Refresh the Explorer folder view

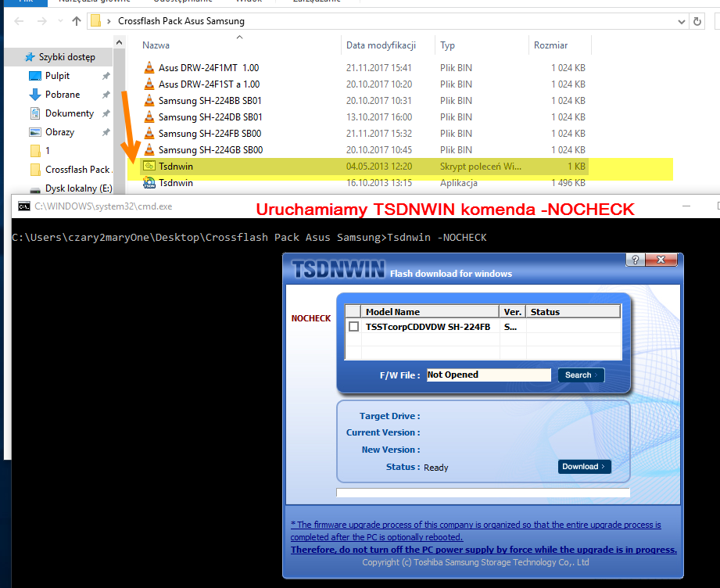pos(697,21)
